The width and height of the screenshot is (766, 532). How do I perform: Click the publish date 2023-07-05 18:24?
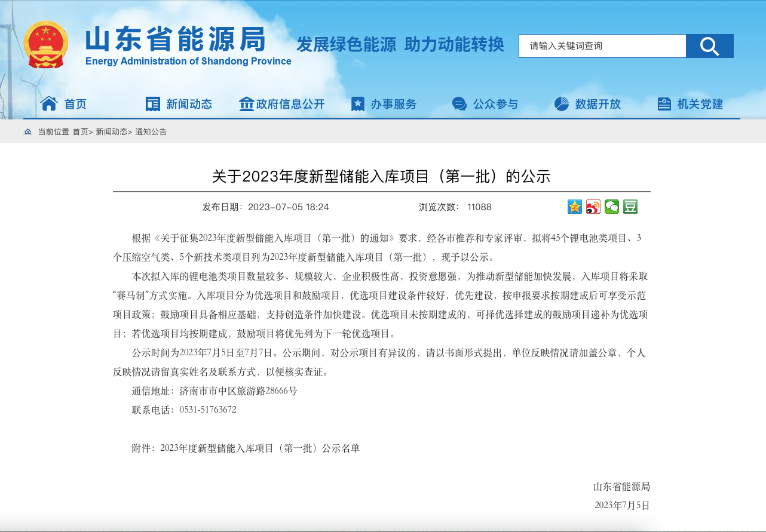click(289, 207)
